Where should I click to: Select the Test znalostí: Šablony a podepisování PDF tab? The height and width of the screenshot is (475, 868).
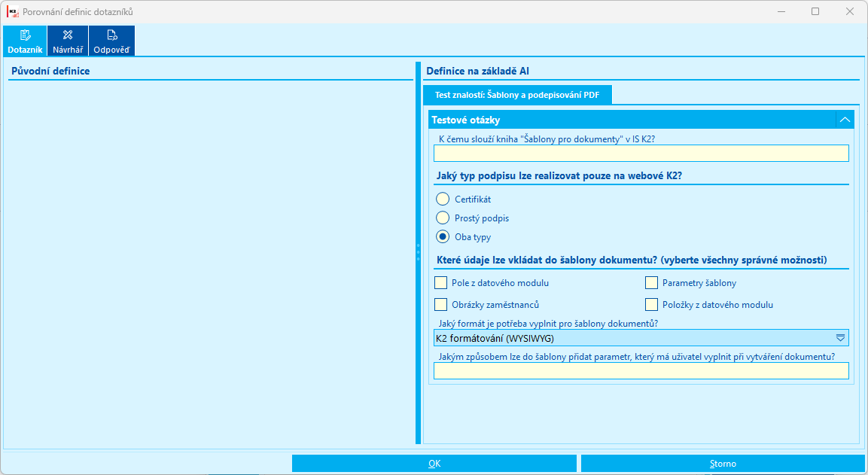tap(517, 95)
